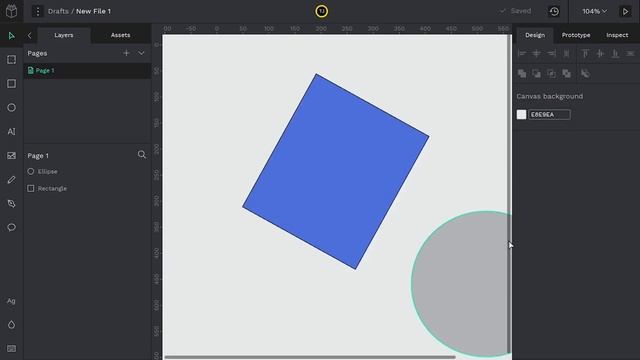Align left icon in Design panel
The width and height of the screenshot is (640, 360).
click(x=522, y=53)
